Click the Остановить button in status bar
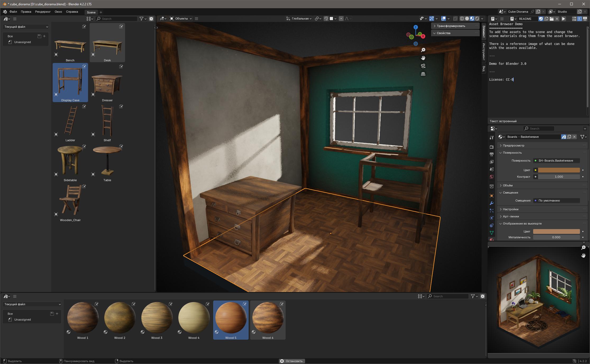 [292, 361]
